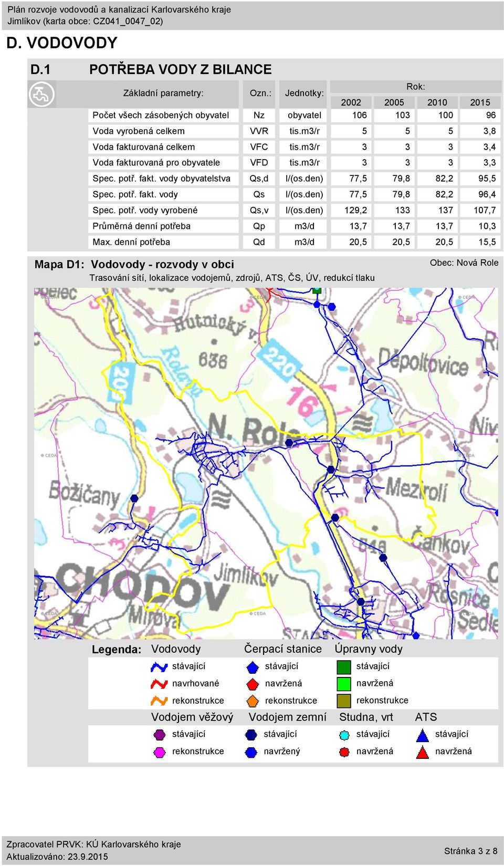This screenshot has width=504, height=866.
Task: Click the purple stávající Vodojem věžový icon
Action: (x=160, y=734)
